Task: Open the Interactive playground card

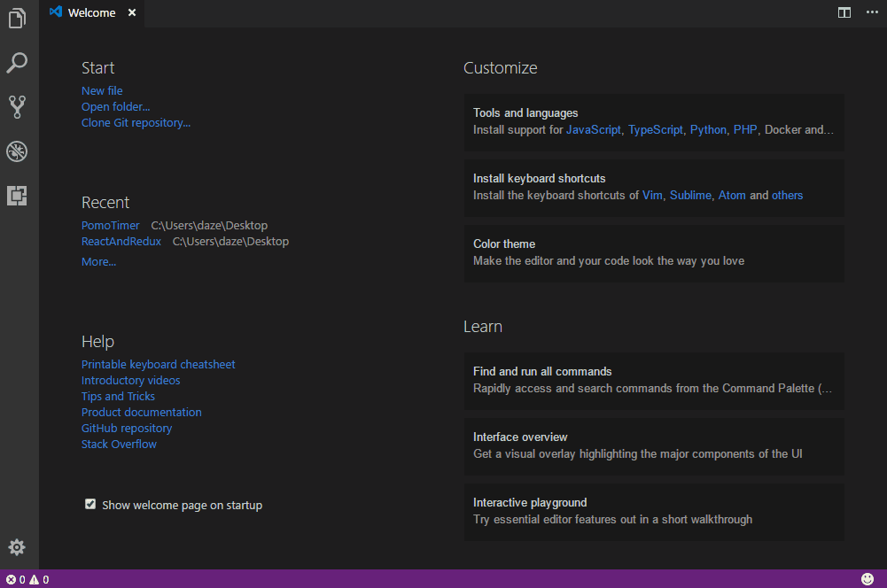Action: (654, 512)
